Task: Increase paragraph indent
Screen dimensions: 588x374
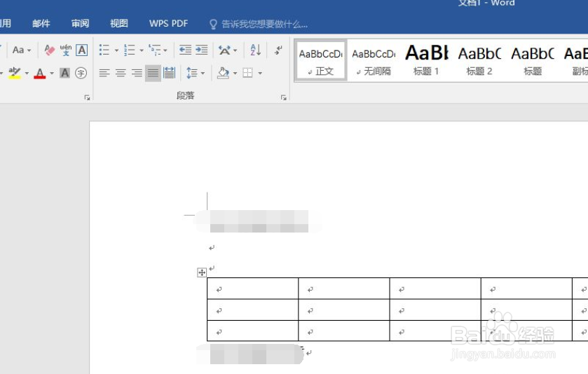Action: (201, 50)
